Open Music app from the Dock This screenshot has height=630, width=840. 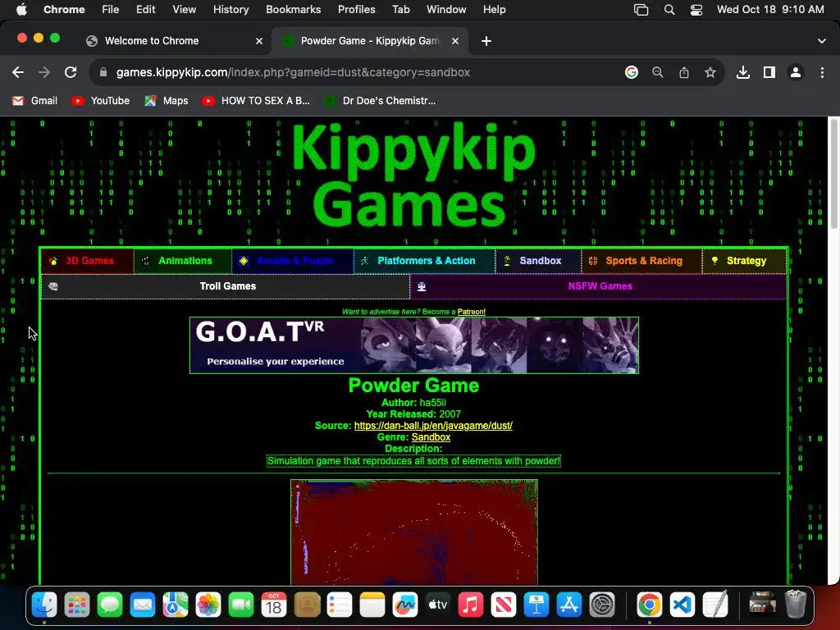470,605
